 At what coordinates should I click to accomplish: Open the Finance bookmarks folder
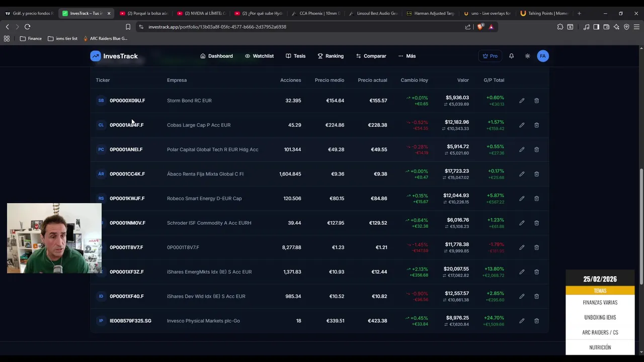(31, 38)
